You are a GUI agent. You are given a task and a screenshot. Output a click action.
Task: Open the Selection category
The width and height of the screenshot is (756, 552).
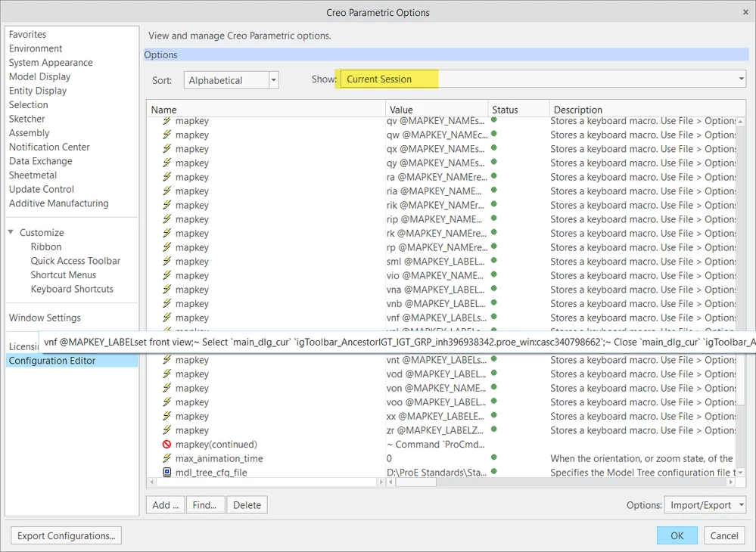[x=29, y=104]
